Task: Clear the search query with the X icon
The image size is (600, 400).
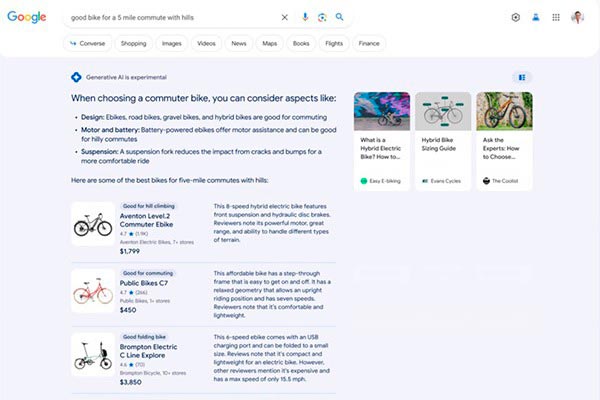Action: point(284,17)
